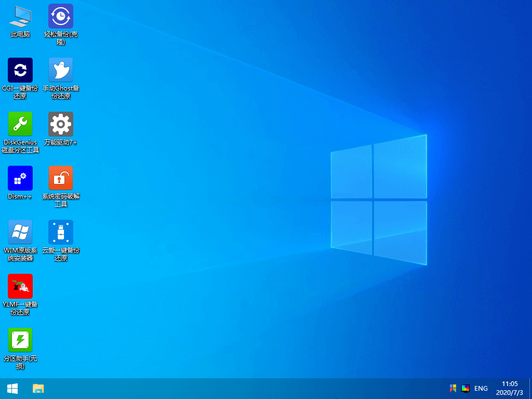Select the 万能驱动7+ gear icon
The height and width of the screenshot is (399, 532).
click(x=61, y=125)
